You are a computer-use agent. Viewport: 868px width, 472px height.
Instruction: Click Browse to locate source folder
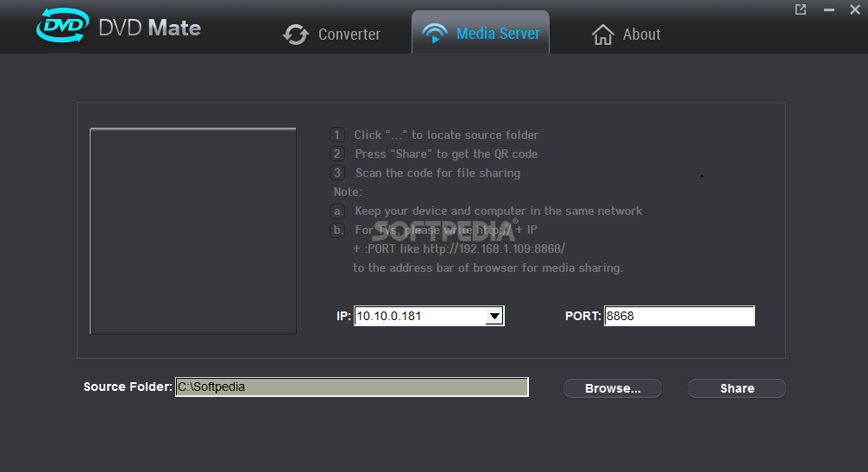click(613, 388)
